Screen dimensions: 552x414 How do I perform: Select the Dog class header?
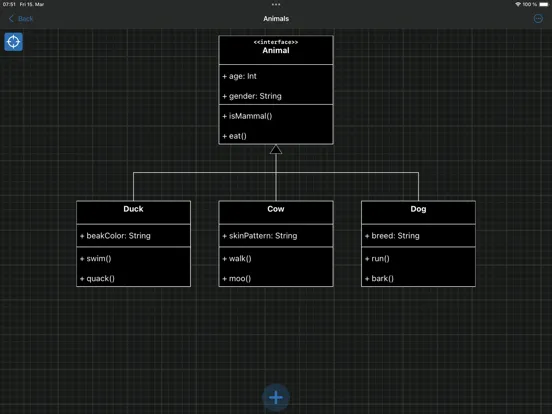click(x=418, y=212)
